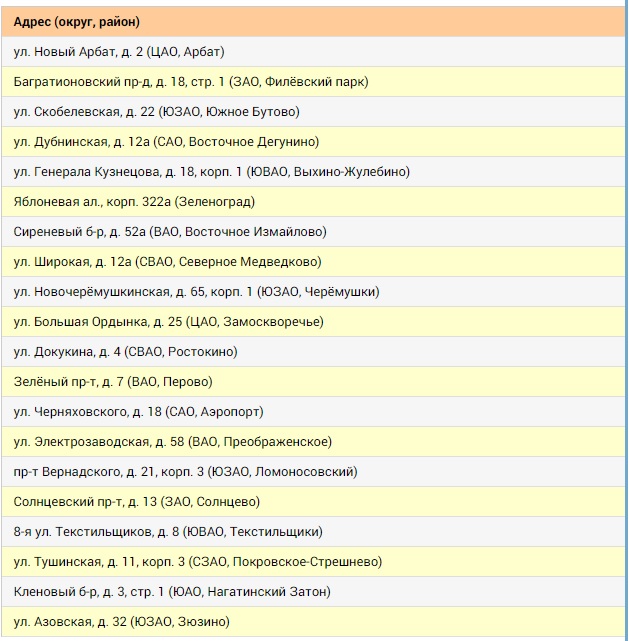Screen dimensions: 629x641
Task: Select row 'Кленовый б-р, д. 3, стр. 1'
Action: pyautogui.click(x=313, y=592)
